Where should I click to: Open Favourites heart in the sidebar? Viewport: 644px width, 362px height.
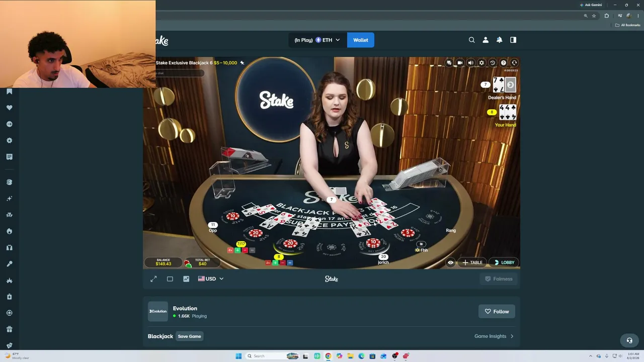tap(9, 108)
